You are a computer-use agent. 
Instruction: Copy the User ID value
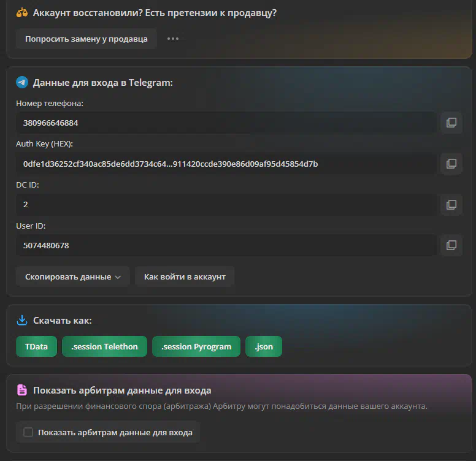(451, 245)
